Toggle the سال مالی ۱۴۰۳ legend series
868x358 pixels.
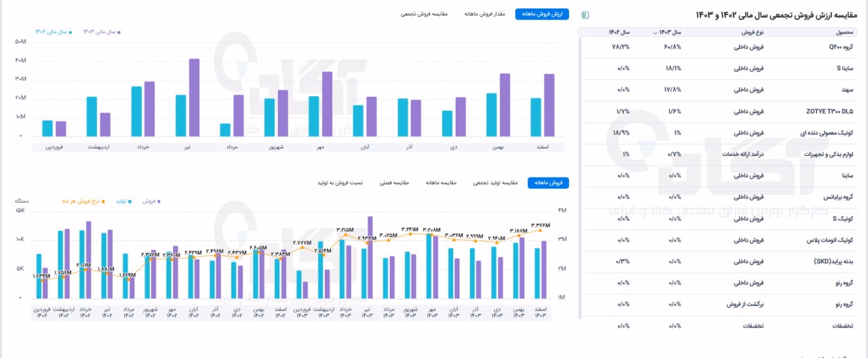coord(100,31)
